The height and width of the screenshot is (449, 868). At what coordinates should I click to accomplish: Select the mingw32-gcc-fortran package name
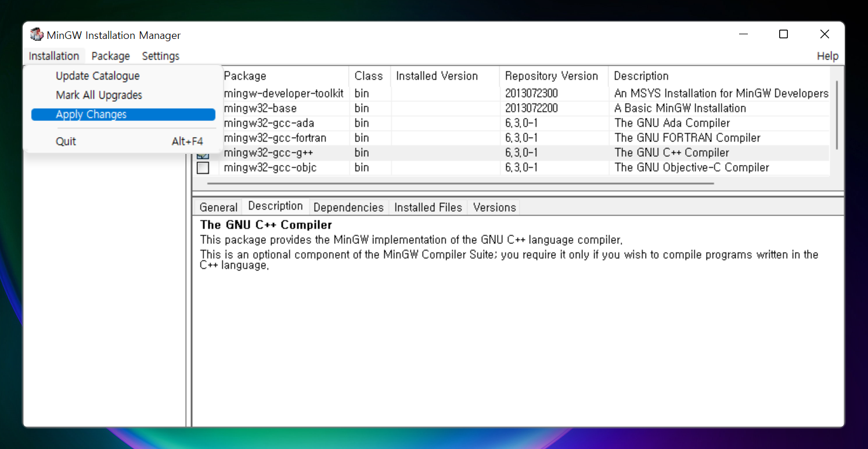click(x=275, y=138)
